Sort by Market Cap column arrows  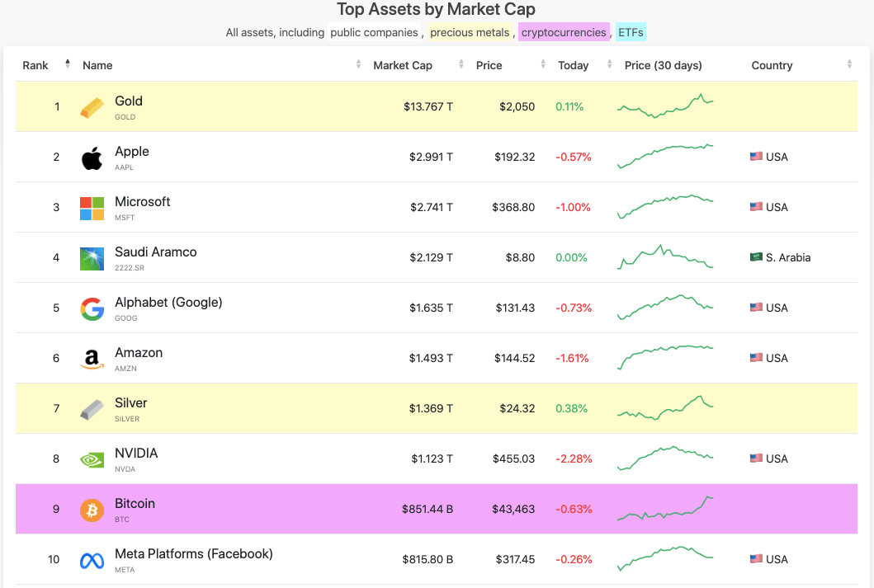point(461,64)
